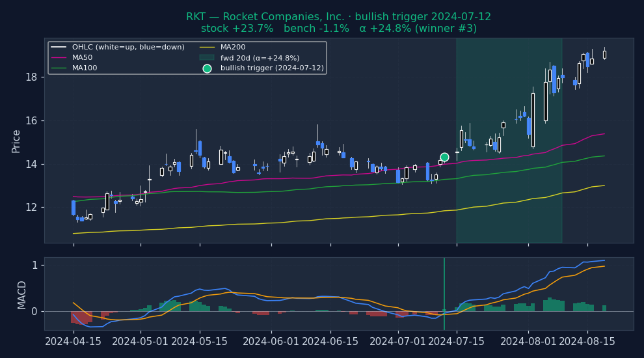Image resolution: width=644 pixels, height=358 pixels.
Task: Click the 2024-04-15 date axis label
Action: 73,342
